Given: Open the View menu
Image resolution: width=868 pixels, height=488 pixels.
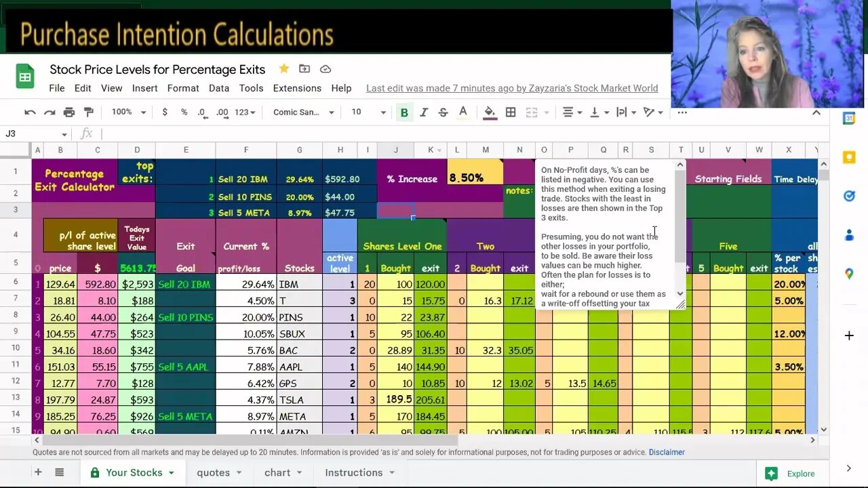Looking at the screenshot, I should pyautogui.click(x=111, y=88).
